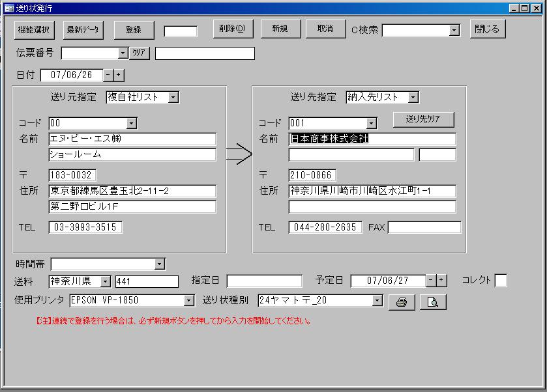
Task: Click destination address 神奈川県川崎市川崎区水江町1-1
Action: coord(372,191)
